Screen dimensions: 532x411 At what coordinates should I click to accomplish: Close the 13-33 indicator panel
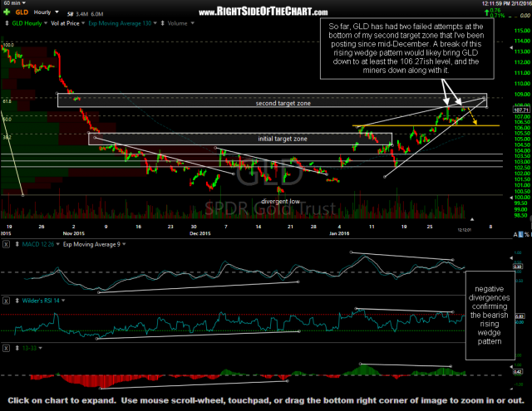pyautogui.click(x=6, y=348)
